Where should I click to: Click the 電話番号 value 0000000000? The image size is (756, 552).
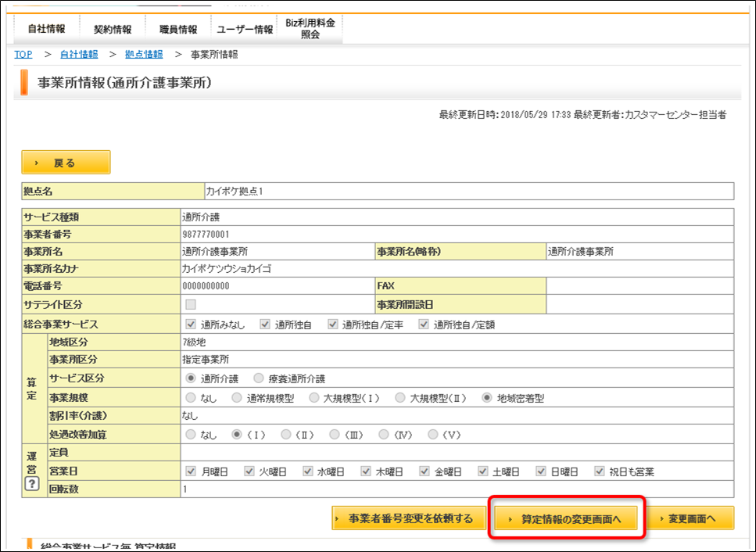(206, 286)
